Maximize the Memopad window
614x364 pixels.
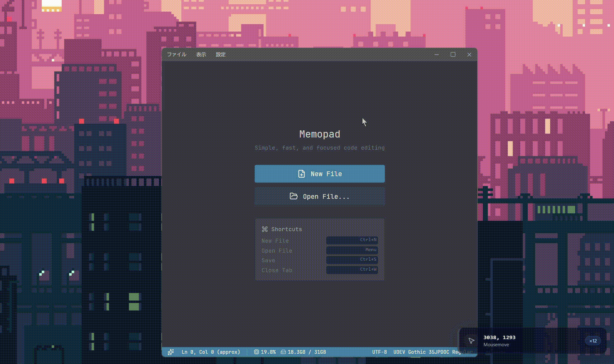point(453,54)
